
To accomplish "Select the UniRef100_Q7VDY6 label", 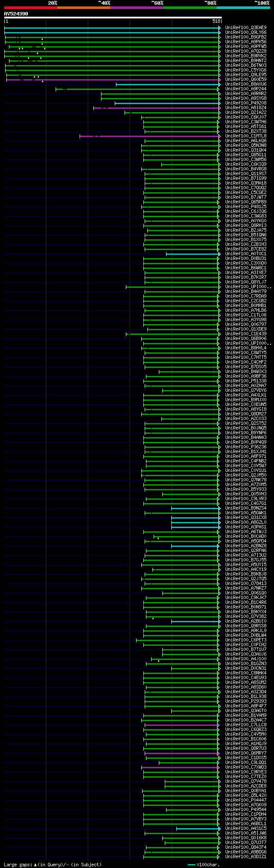I will pyautogui.click(x=246, y=391).
